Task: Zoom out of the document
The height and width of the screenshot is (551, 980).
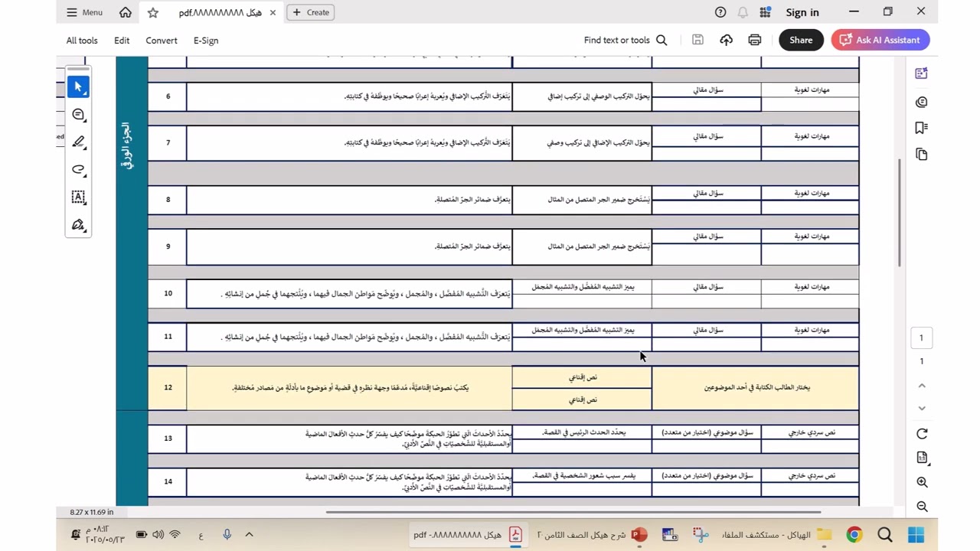Action: click(922, 507)
